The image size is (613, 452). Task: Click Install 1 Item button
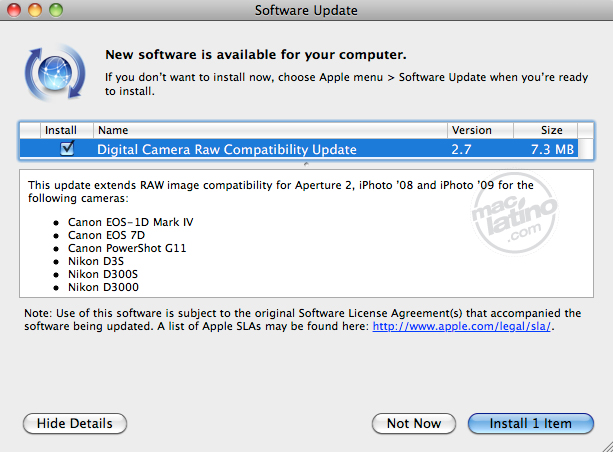[x=531, y=423]
